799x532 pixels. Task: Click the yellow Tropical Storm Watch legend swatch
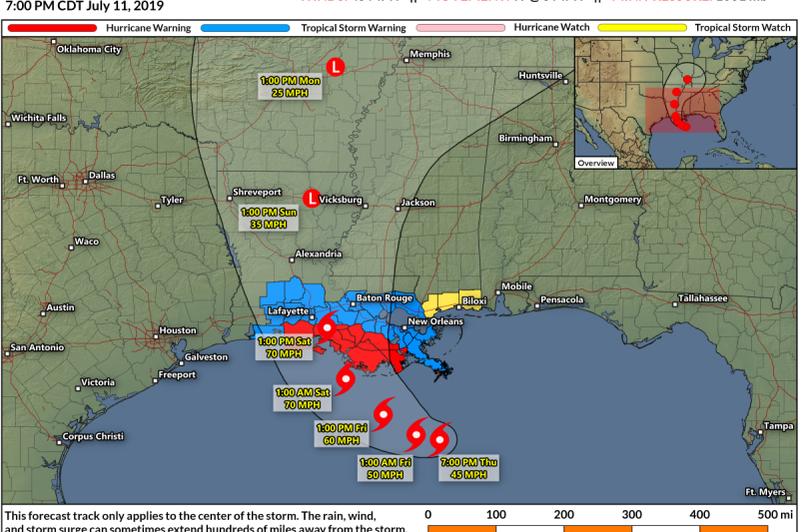(x=642, y=28)
